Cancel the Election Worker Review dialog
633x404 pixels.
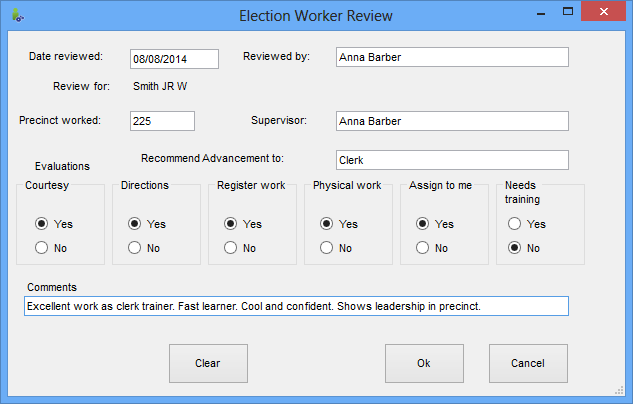[x=528, y=363]
